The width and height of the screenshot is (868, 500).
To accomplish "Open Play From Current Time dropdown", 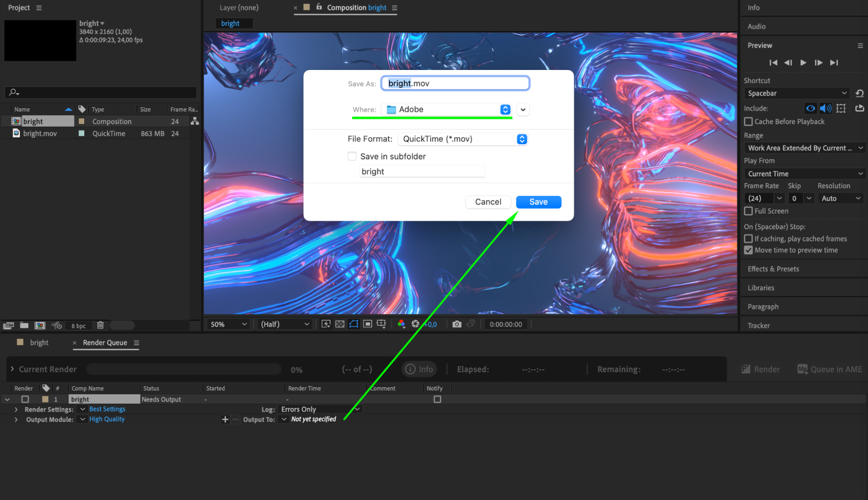I will 805,174.
